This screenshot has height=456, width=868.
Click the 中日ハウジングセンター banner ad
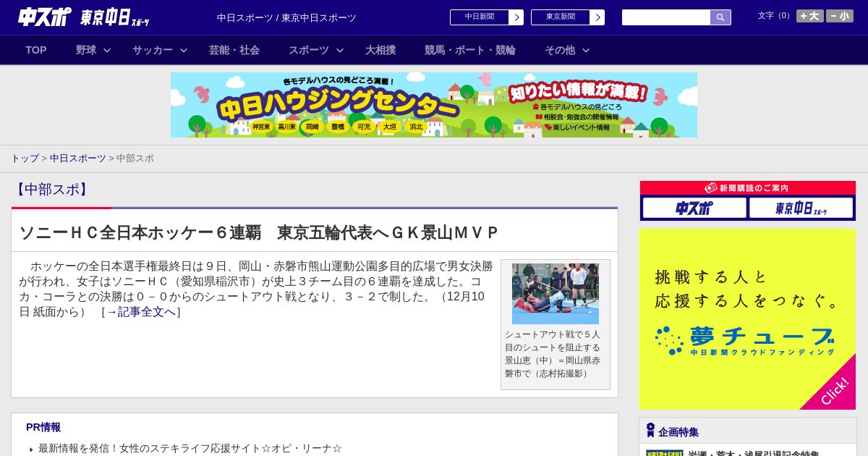point(434,105)
